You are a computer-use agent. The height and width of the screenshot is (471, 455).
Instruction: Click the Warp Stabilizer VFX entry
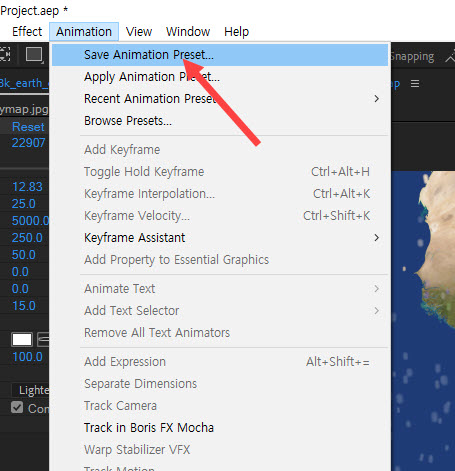220,450
